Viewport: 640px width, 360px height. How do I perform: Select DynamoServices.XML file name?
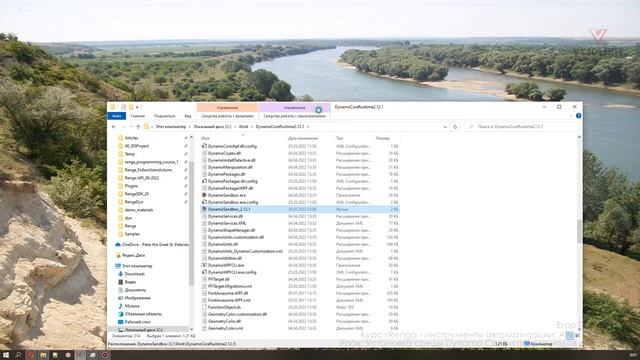pyautogui.click(x=227, y=223)
